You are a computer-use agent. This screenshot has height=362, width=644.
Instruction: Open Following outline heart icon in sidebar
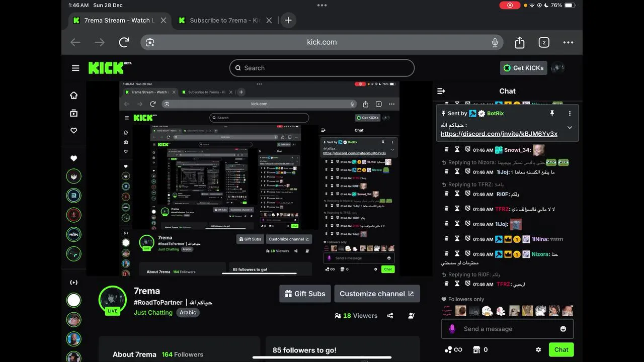[74, 130]
